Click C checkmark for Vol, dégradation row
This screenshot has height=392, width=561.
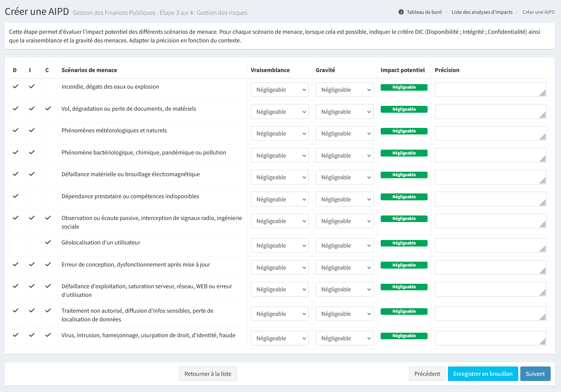pos(48,109)
